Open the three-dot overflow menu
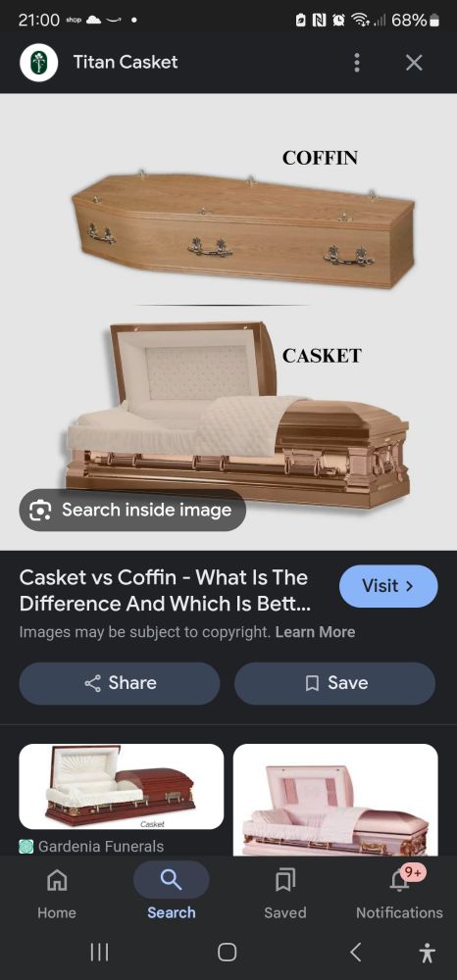The image size is (457, 980). point(356,63)
